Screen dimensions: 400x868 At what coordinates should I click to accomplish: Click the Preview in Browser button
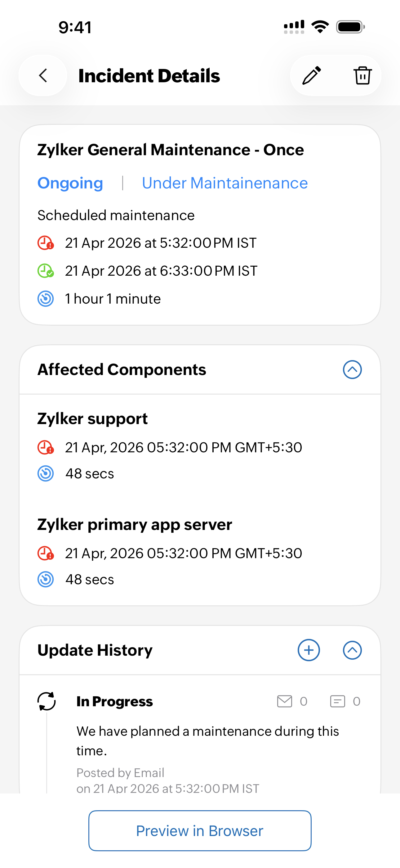coord(200,831)
